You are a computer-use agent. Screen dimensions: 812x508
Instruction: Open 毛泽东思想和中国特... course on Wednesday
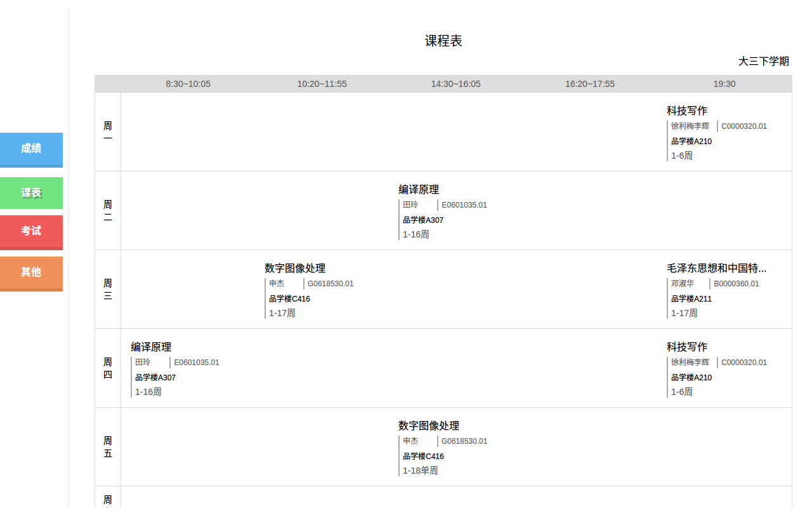click(x=716, y=268)
